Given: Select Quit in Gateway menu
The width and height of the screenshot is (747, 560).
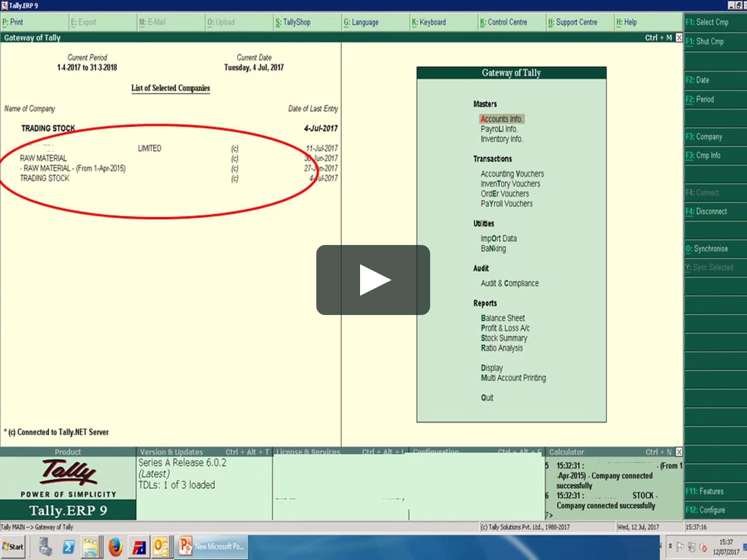Looking at the screenshot, I should click(x=487, y=398).
